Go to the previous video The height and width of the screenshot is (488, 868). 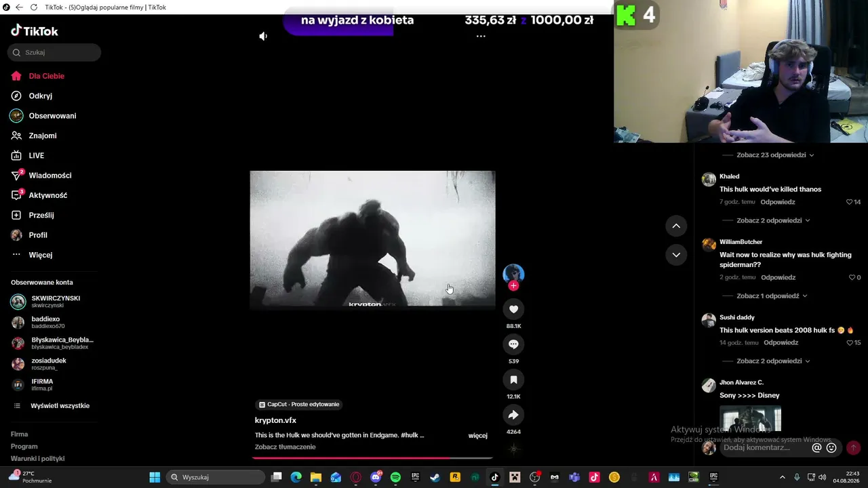coord(676,226)
